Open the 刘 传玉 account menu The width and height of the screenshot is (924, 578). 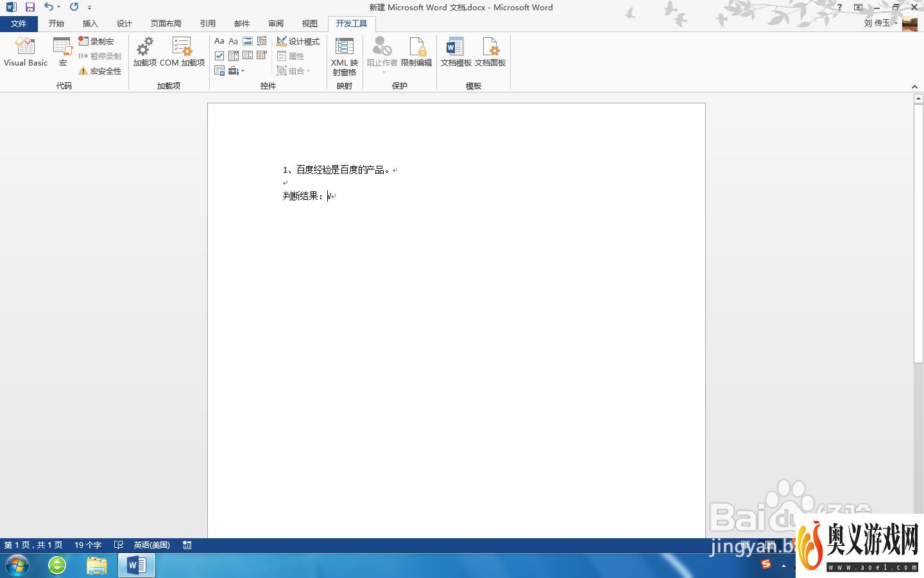pos(880,23)
